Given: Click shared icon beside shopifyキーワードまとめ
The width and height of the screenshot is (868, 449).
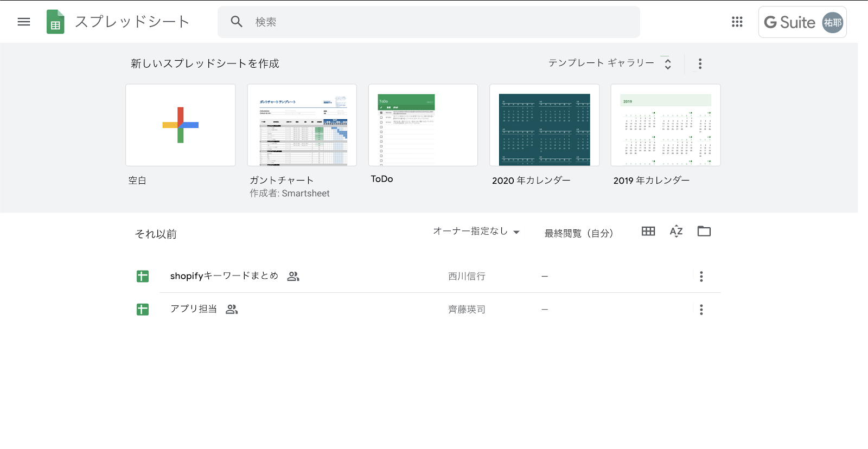Looking at the screenshot, I should [x=293, y=277].
